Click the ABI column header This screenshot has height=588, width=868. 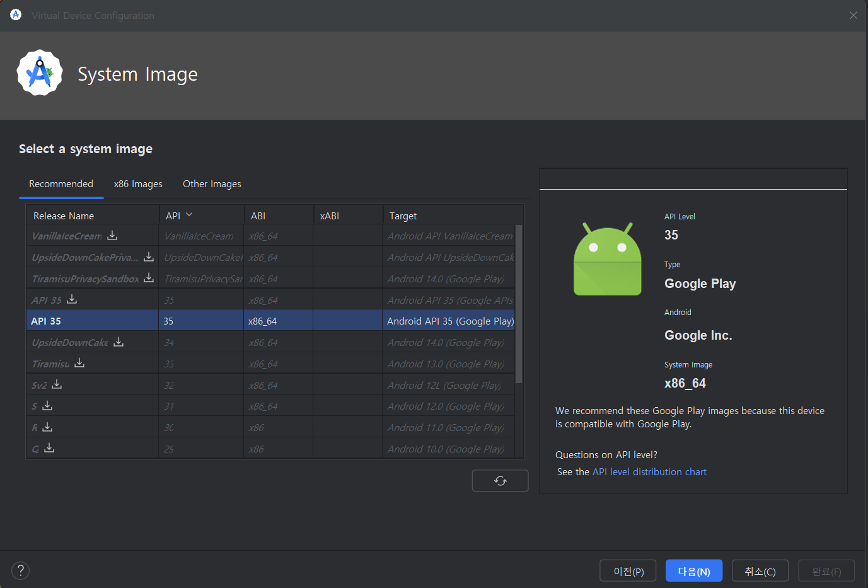279,216
